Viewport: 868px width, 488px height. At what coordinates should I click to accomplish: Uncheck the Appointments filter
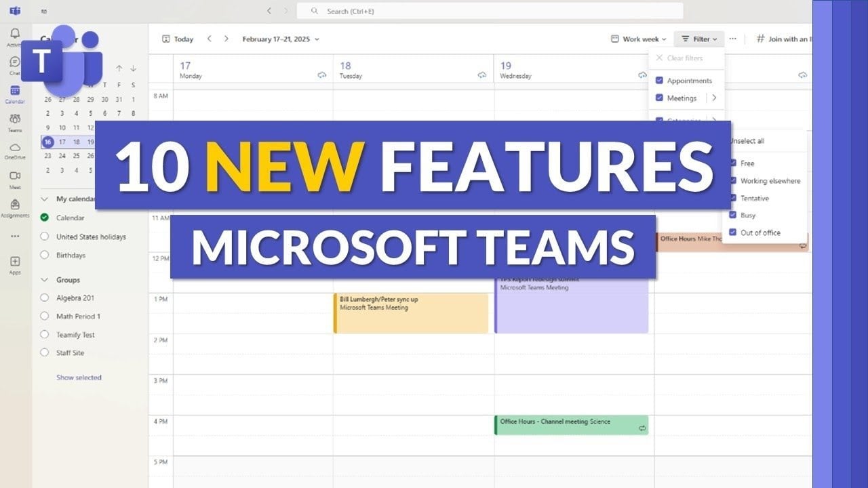click(659, 80)
